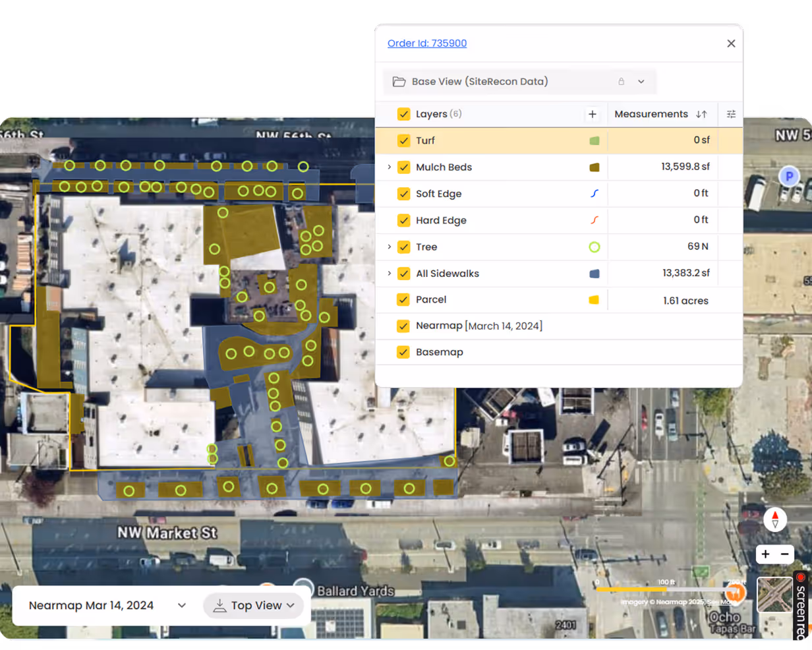812x650 pixels.
Task: Reset map orientation with compass icon
Action: [775, 519]
